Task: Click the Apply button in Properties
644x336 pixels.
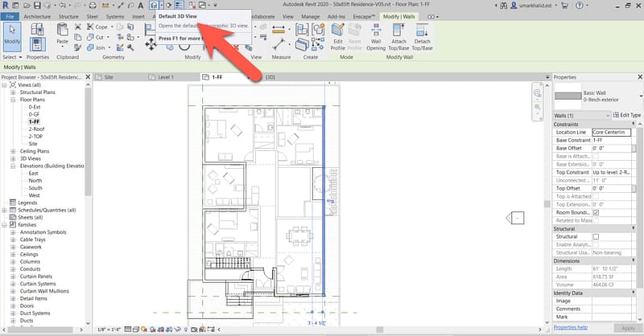Action: (626, 329)
